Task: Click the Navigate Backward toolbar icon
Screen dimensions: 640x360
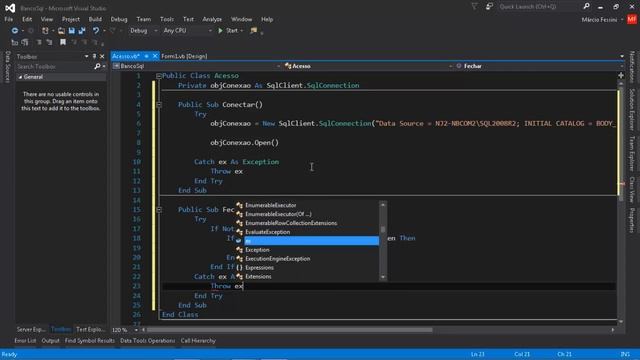Action: (15, 31)
